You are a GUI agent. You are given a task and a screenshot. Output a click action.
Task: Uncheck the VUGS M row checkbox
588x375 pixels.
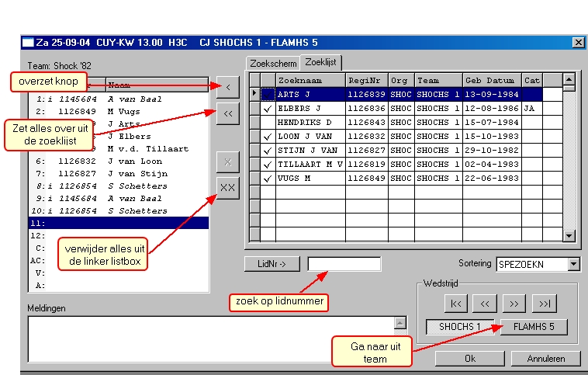click(x=268, y=178)
